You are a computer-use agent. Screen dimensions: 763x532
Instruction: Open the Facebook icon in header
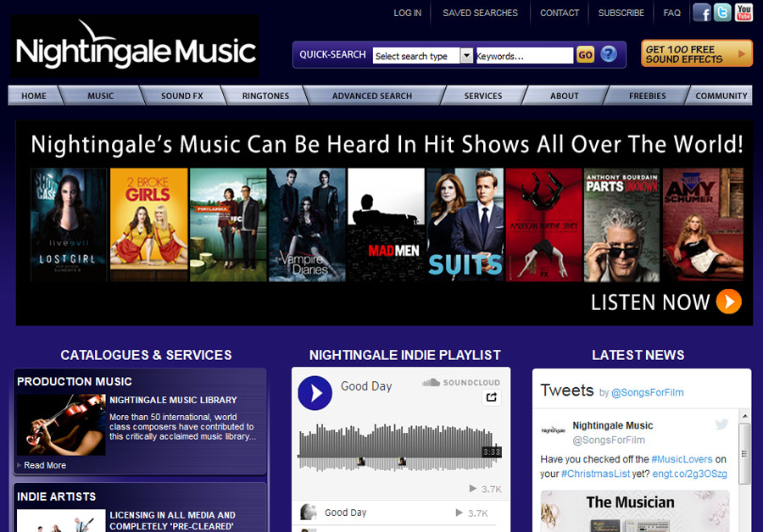tap(701, 13)
